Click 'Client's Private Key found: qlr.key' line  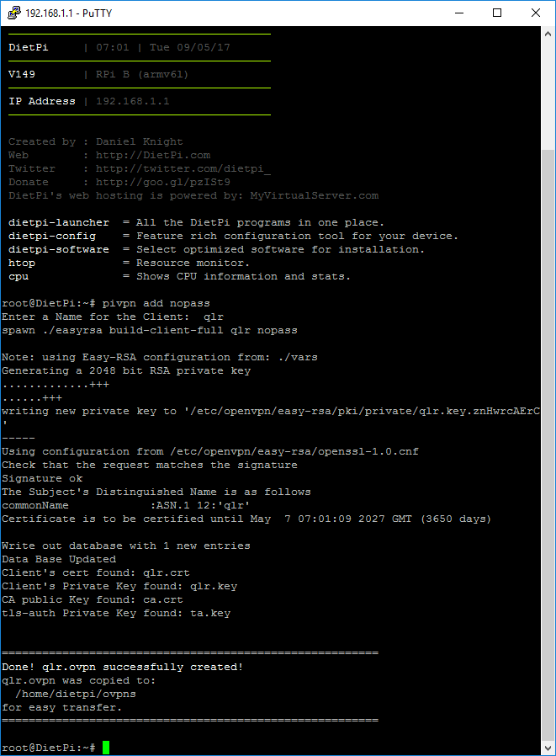119,586
